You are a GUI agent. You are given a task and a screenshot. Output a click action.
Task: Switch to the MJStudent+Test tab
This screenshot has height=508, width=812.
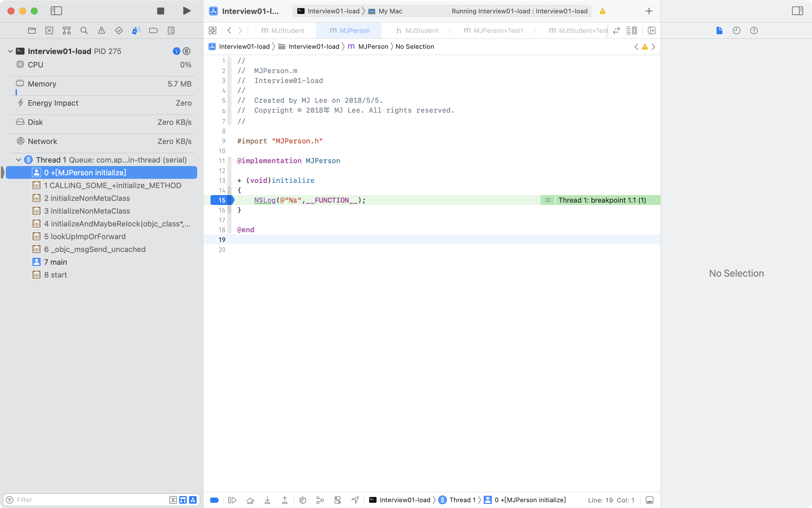click(x=579, y=30)
